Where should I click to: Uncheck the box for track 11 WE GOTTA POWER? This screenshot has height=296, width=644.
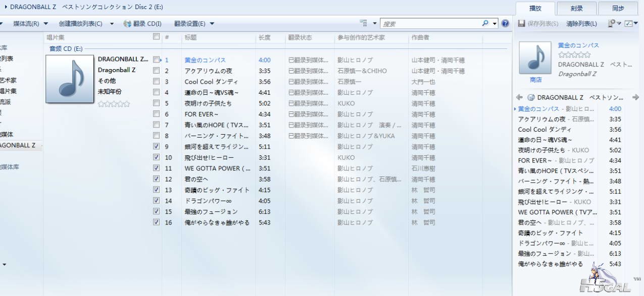tap(156, 168)
